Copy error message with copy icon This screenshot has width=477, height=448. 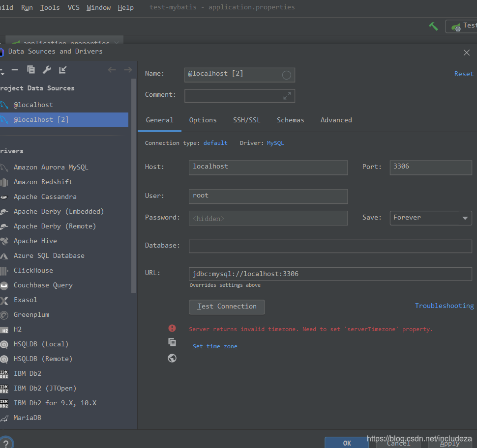(172, 342)
